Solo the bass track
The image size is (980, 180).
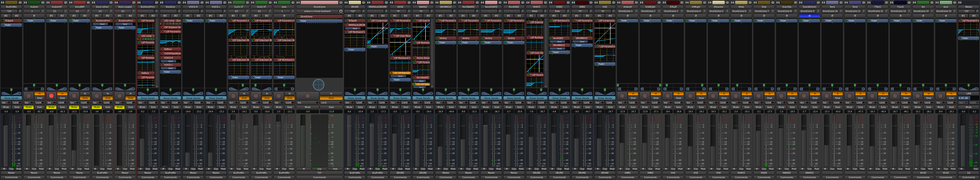tap(290, 107)
